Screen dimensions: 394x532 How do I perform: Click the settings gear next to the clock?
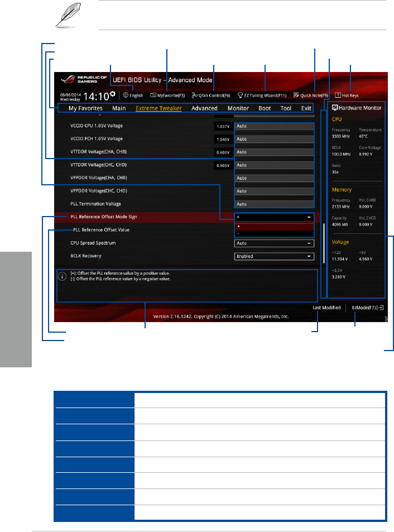coord(113,94)
